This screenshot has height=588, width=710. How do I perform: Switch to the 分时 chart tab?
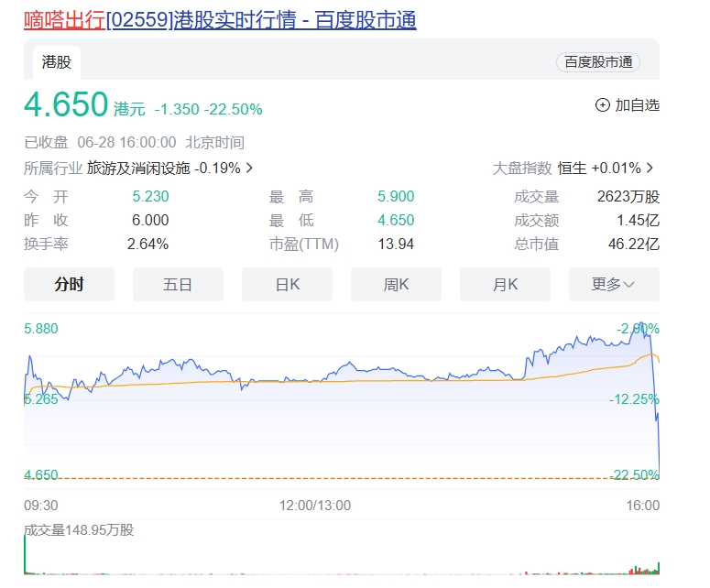click(x=70, y=284)
